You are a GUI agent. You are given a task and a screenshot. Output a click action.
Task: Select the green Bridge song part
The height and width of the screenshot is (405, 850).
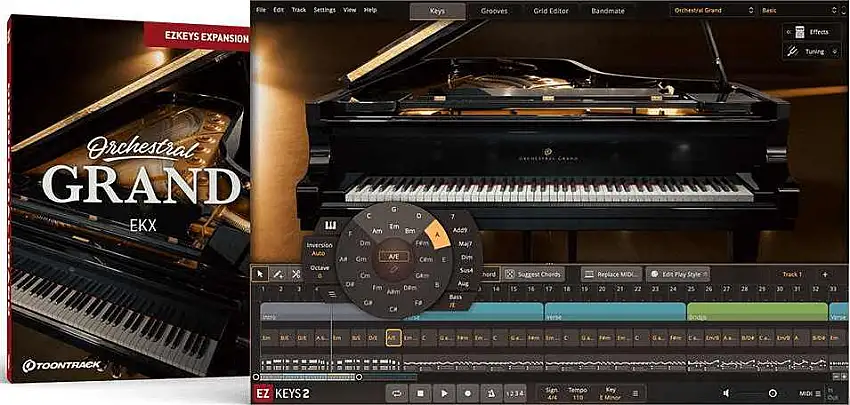click(757, 312)
